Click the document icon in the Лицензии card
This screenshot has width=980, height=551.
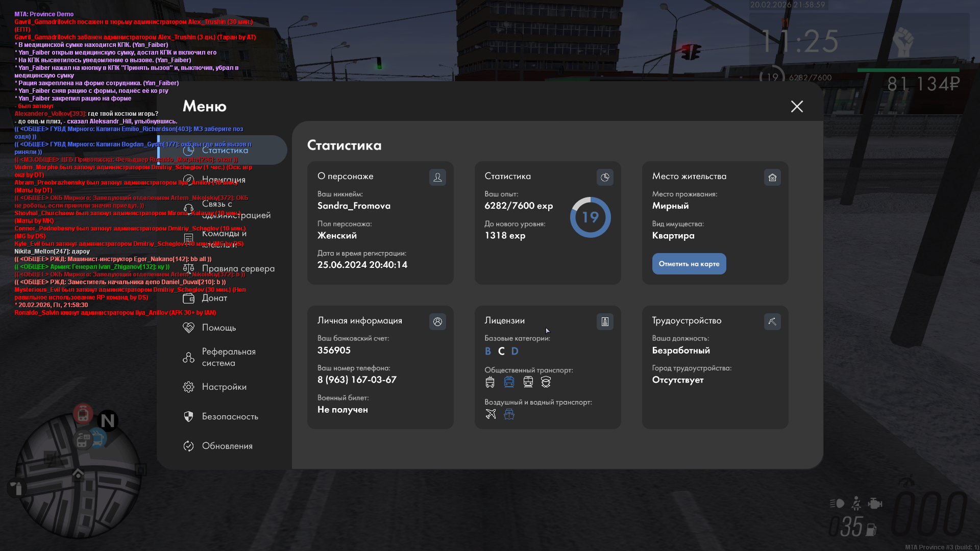[x=605, y=321]
